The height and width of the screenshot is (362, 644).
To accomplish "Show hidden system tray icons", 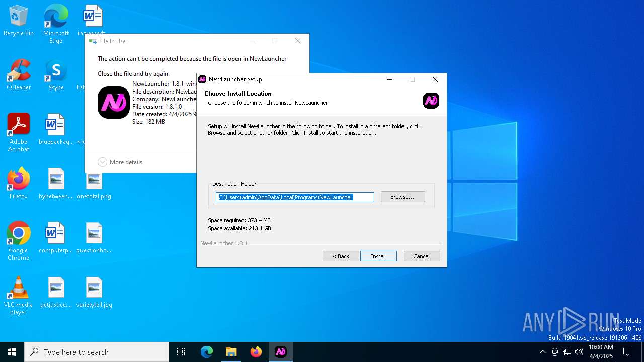I will coord(542,352).
